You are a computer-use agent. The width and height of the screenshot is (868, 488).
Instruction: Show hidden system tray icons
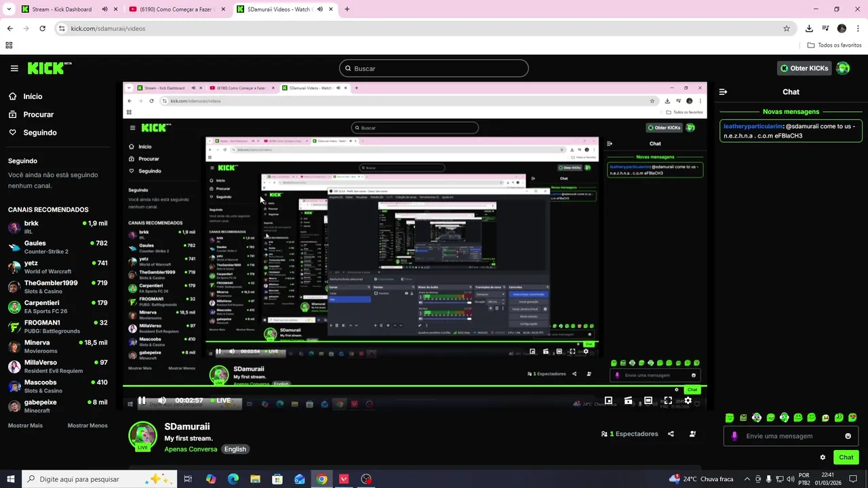click(x=747, y=479)
